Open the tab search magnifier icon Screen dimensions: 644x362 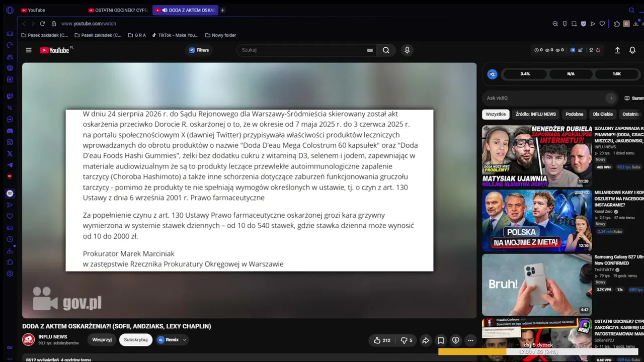(x=631, y=10)
